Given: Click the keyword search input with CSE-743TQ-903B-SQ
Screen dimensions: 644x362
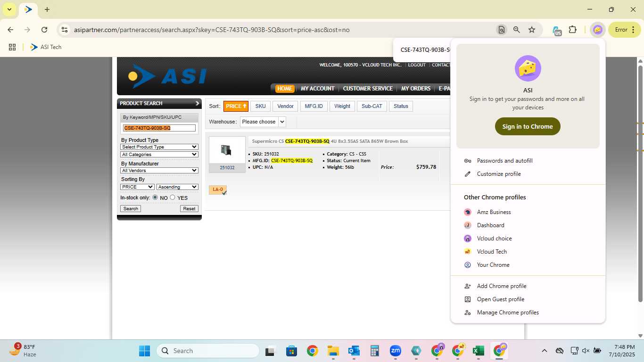Looking at the screenshot, I should [x=159, y=128].
